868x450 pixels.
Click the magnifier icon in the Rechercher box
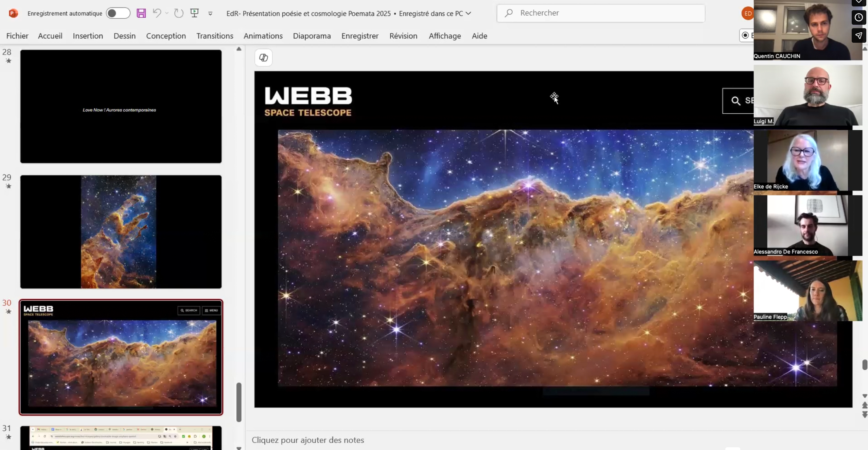[509, 13]
